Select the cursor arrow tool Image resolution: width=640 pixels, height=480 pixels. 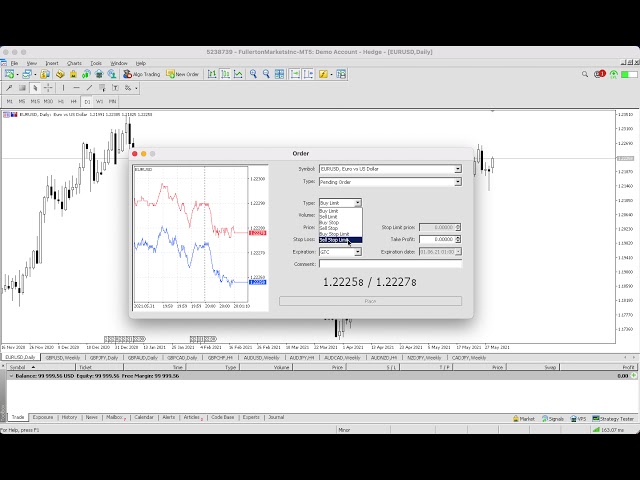tap(35, 88)
